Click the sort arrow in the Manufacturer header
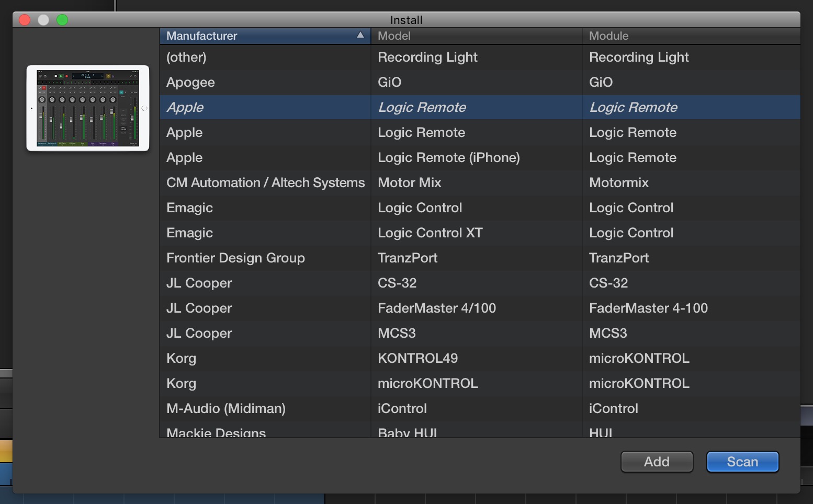The width and height of the screenshot is (813, 504). coord(360,35)
